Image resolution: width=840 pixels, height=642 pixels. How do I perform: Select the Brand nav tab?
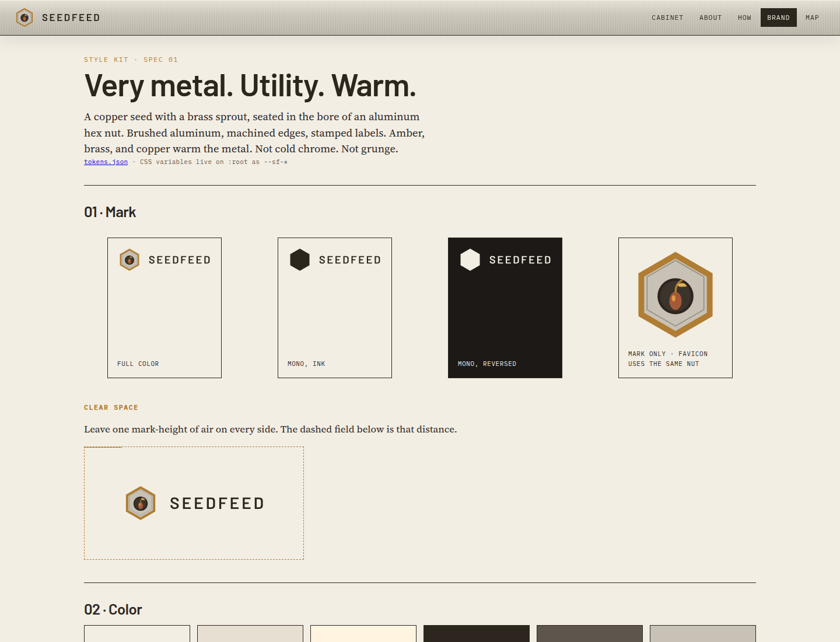[778, 18]
